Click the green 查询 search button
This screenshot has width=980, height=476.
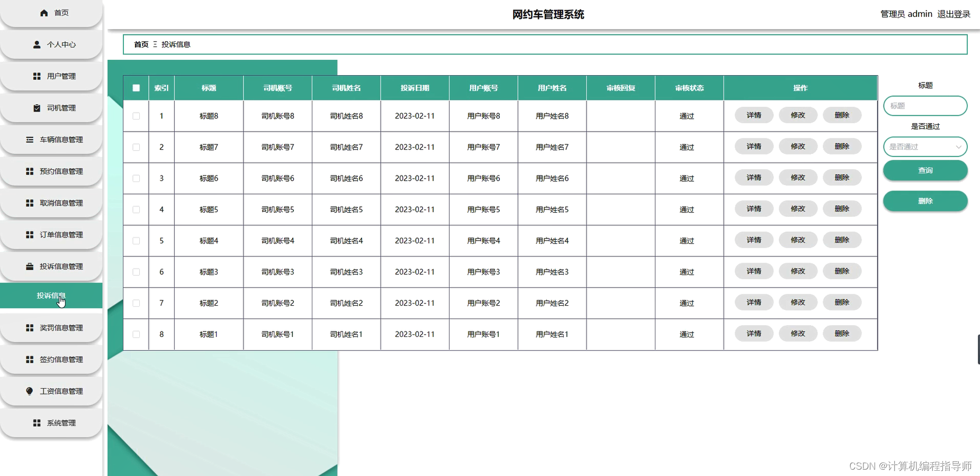(x=925, y=170)
